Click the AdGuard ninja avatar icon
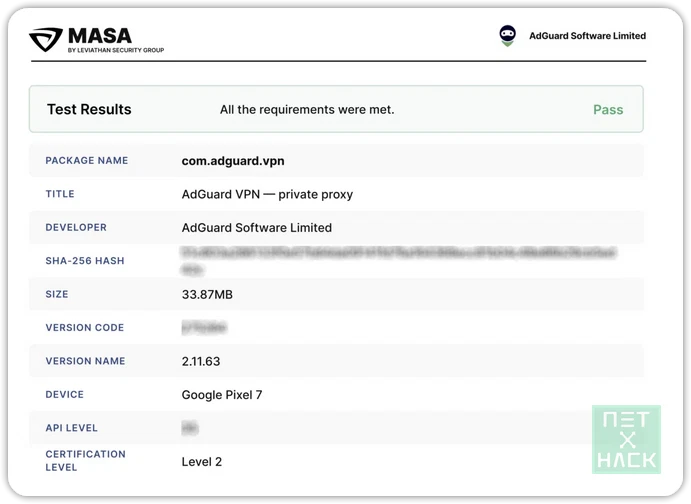The width and height of the screenshot is (691, 504). [507, 36]
